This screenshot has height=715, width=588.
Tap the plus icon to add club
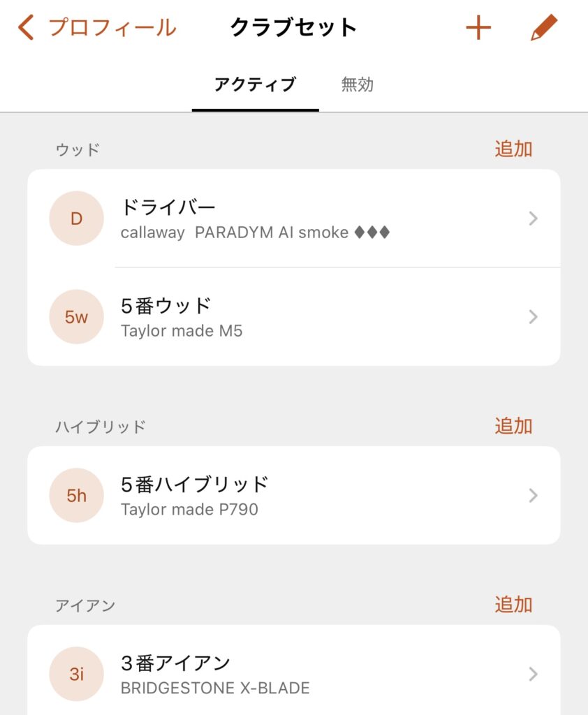[x=478, y=28]
